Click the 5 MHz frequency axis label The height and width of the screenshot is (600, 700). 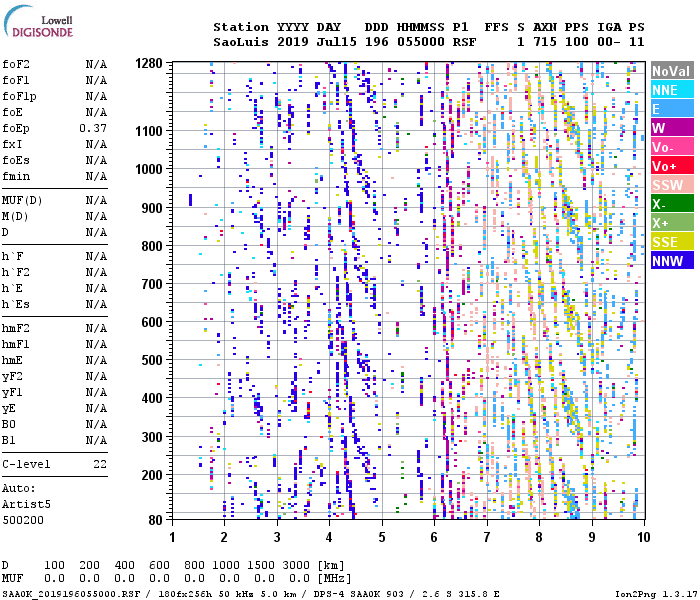382,537
